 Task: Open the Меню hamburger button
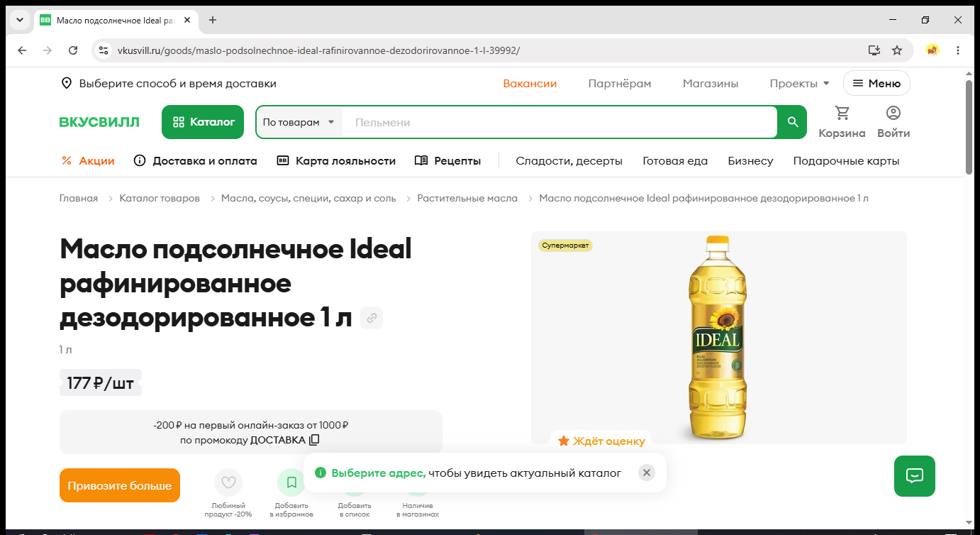876,84
